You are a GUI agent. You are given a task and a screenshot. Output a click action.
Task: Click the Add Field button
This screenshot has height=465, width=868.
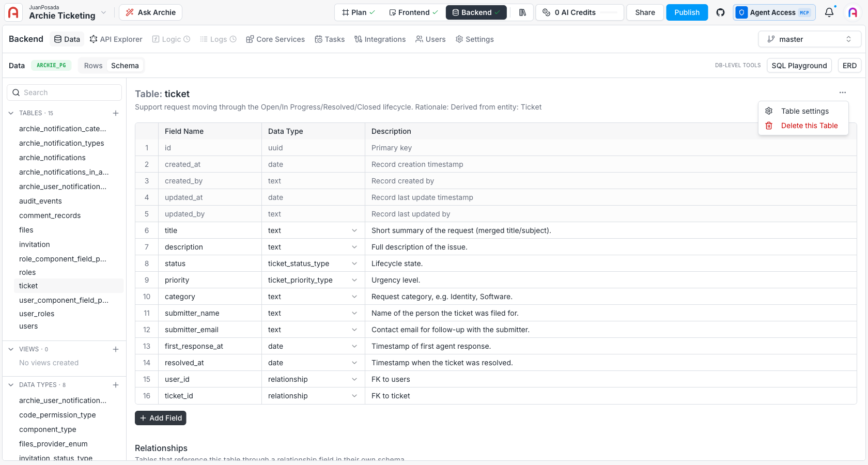click(161, 418)
